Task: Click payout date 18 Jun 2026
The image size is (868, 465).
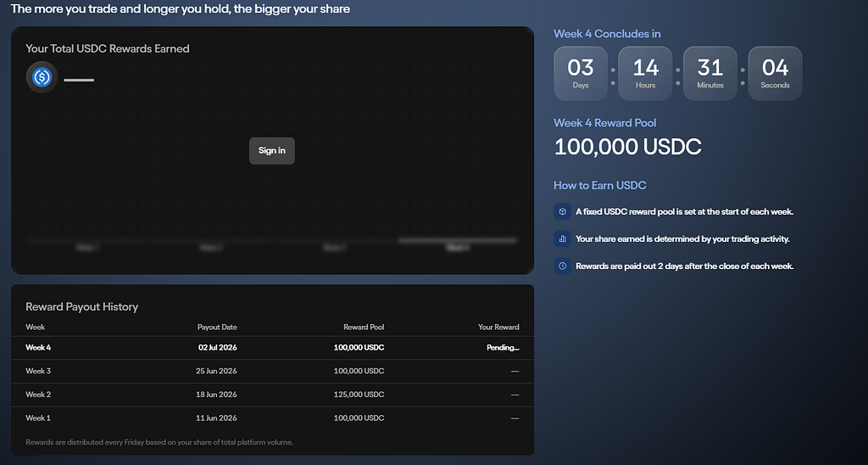Action: point(216,395)
